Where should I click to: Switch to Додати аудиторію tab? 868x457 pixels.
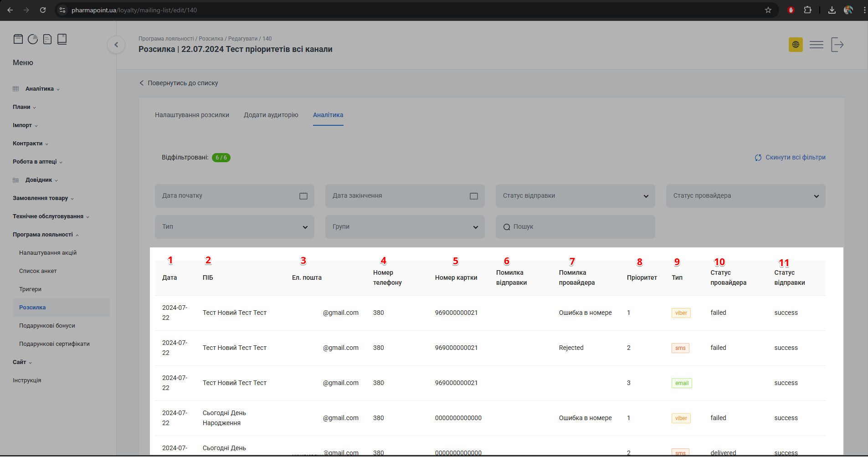tap(271, 115)
